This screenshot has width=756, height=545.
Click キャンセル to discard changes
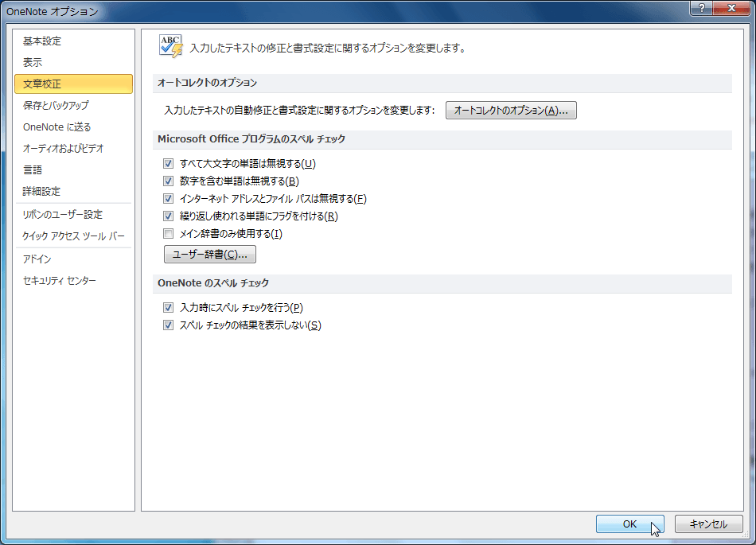click(x=708, y=524)
